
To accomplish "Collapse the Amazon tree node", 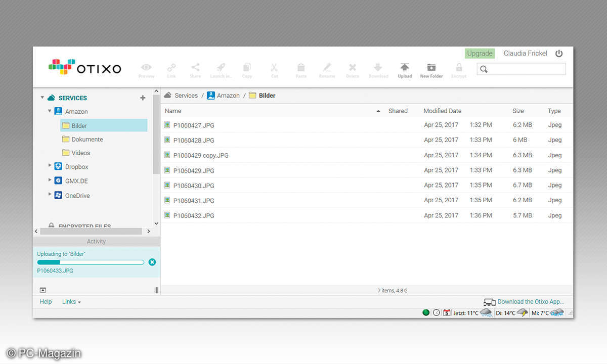I will pos(50,111).
